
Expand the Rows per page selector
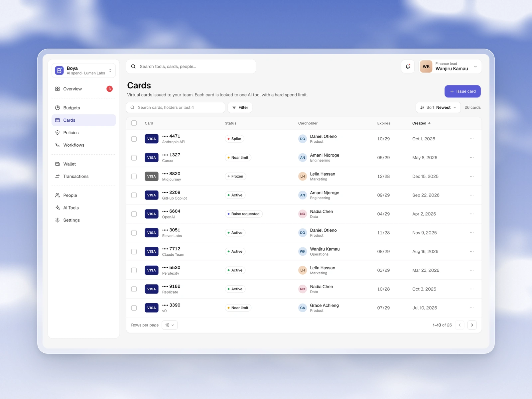pos(170,325)
